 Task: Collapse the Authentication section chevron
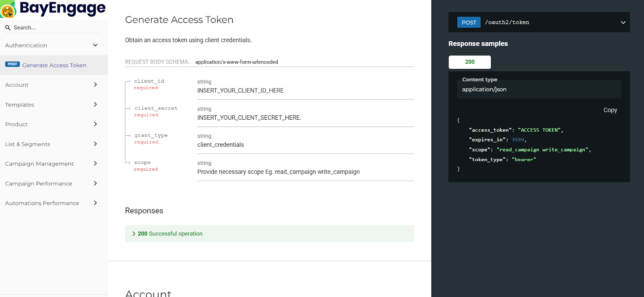[x=95, y=45]
